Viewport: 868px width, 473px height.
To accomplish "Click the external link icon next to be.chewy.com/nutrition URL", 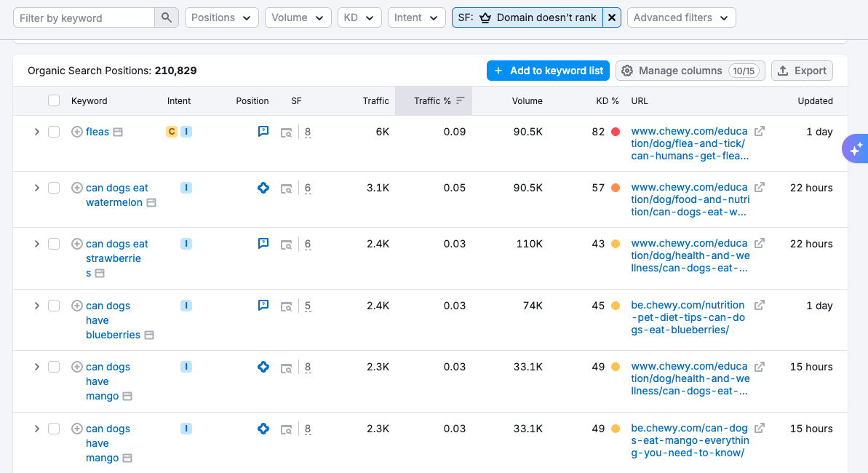I will 759,304.
